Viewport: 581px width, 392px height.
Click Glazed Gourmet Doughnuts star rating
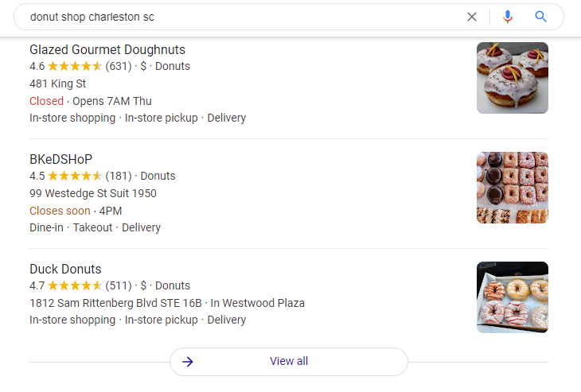click(x=75, y=67)
